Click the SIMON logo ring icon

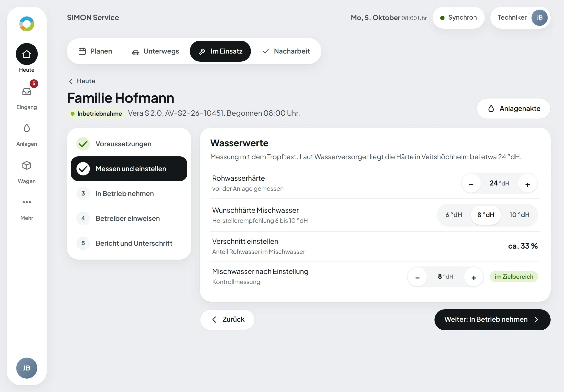[27, 24]
